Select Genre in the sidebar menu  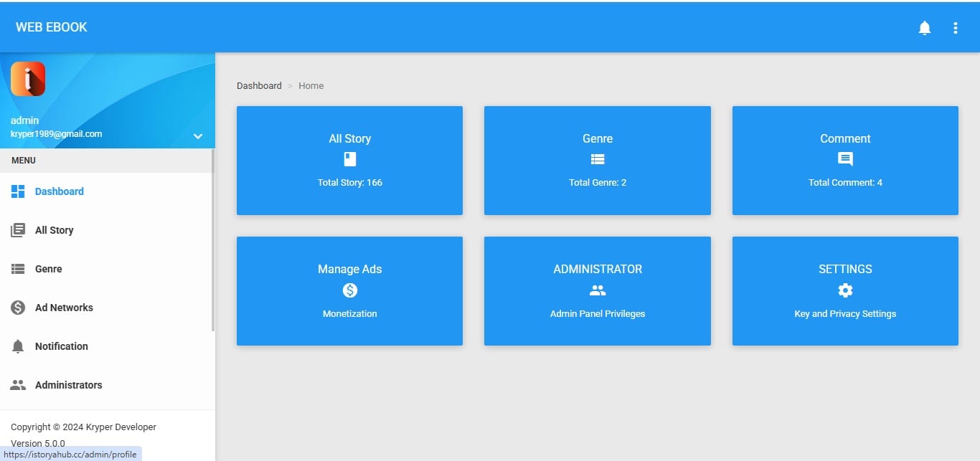48,269
